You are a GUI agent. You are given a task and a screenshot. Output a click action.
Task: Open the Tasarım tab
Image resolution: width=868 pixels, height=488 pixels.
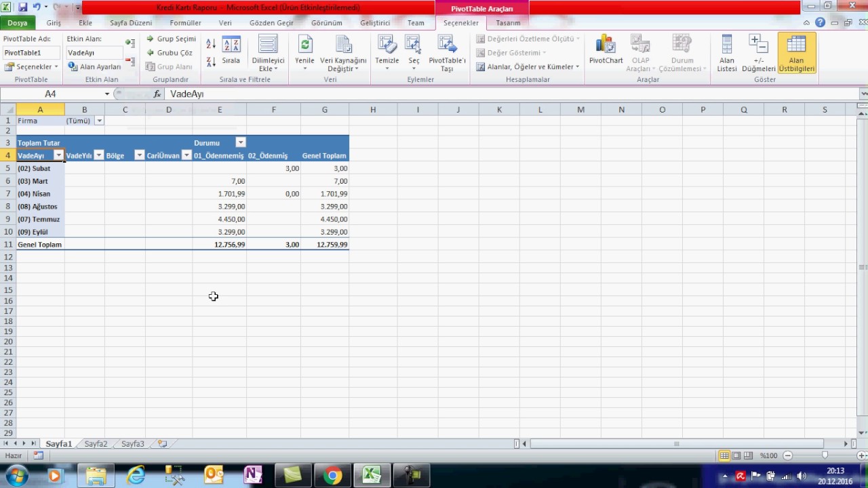tap(508, 22)
